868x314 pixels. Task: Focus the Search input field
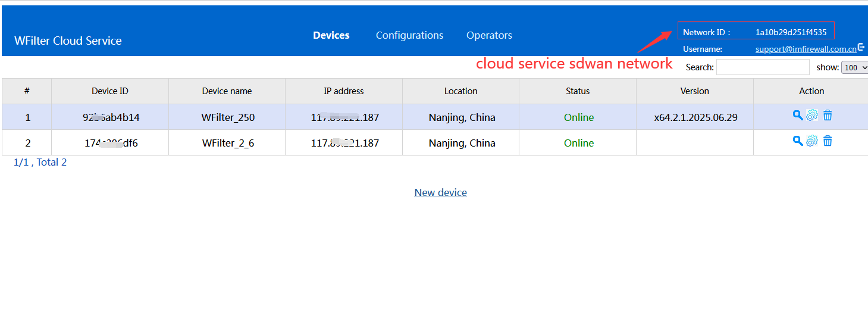tap(763, 67)
